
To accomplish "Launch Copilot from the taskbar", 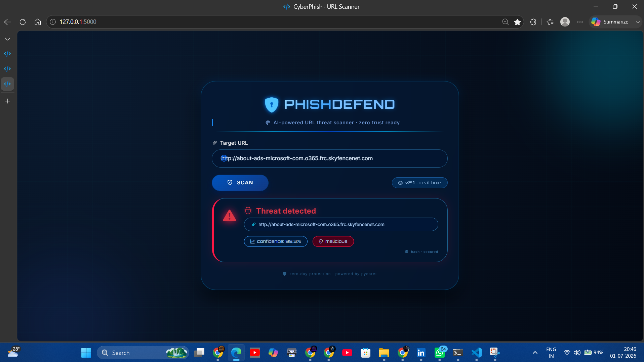I will click(273, 353).
